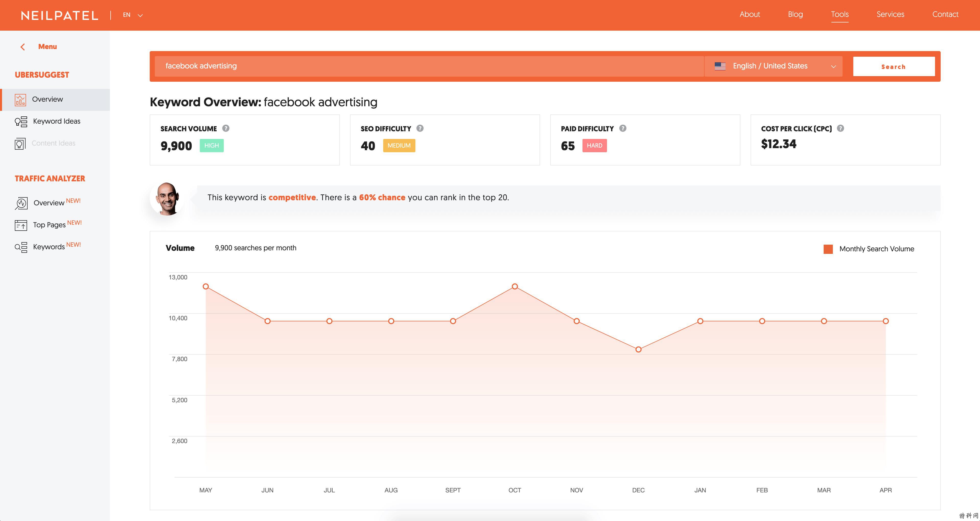The height and width of the screenshot is (521, 980).
Task: Click the Search button
Action: tap(894, 67)
